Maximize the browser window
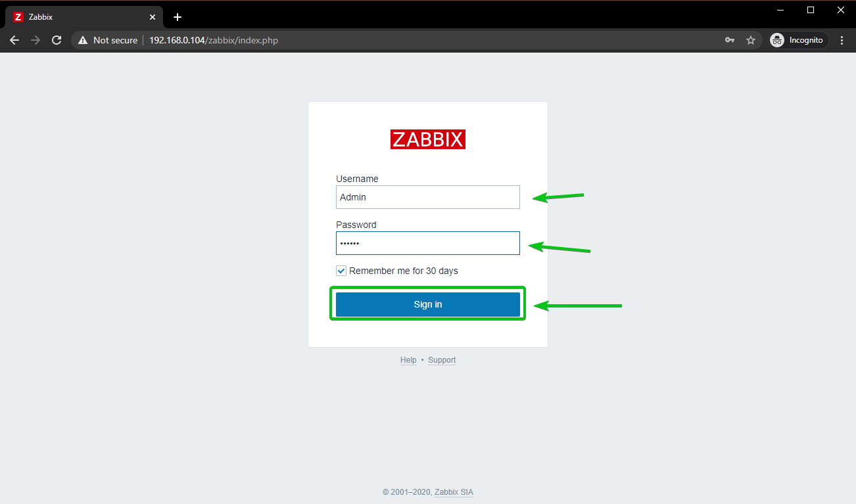856x504 pixels. coord(811,10)
